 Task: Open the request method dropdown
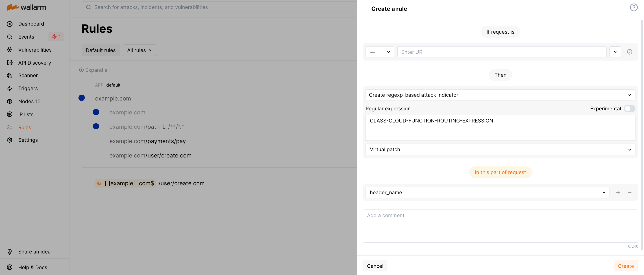point(379,52)
